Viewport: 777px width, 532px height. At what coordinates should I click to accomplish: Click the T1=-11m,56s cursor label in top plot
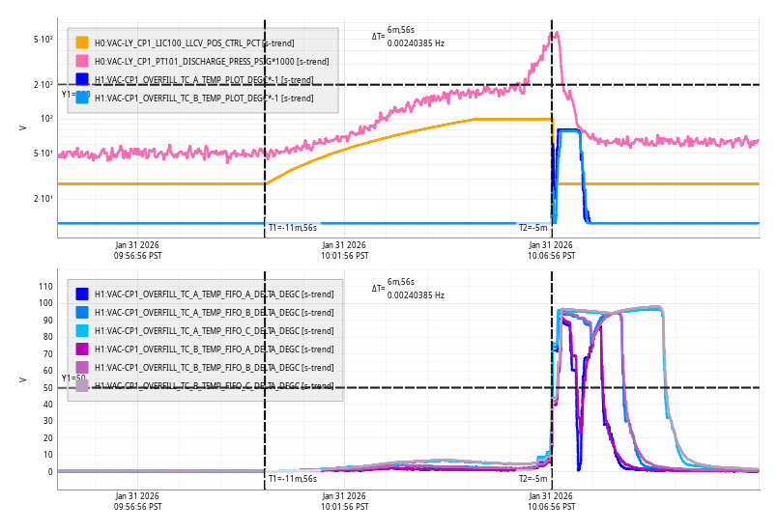click(292, 228)
